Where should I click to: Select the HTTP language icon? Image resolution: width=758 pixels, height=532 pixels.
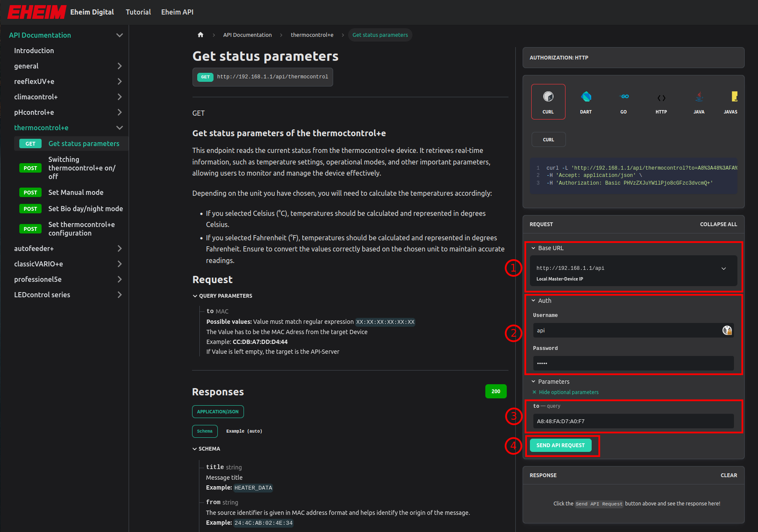pyautogui.click(x=661, y=102)
